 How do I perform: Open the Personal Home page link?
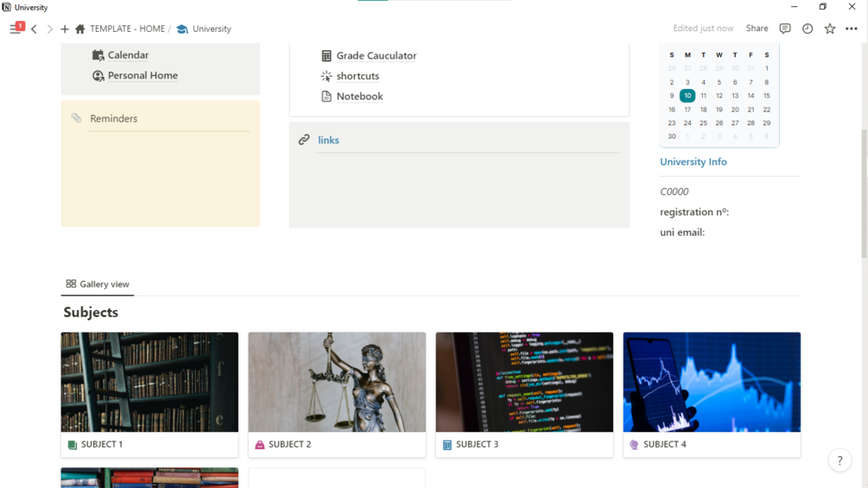point(143,75)
